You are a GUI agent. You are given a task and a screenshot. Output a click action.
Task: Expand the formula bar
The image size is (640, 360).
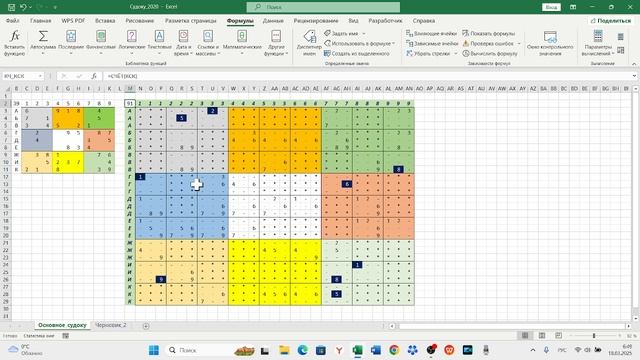634,76
